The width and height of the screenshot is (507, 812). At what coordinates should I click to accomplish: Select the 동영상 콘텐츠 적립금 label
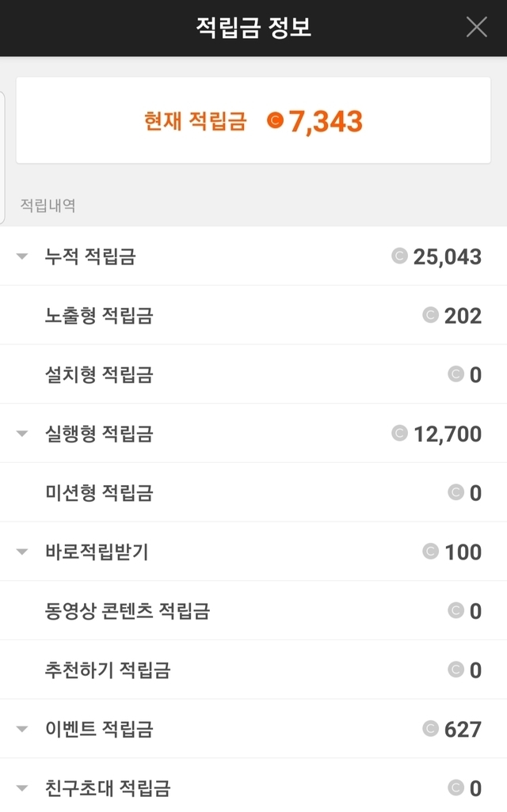point(128,611)
